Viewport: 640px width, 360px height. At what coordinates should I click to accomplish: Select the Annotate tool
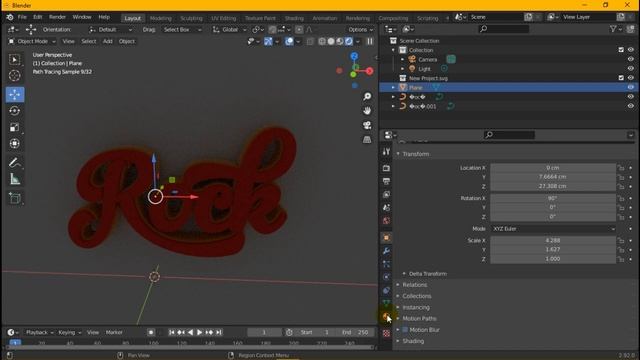(x=15, y=162)
